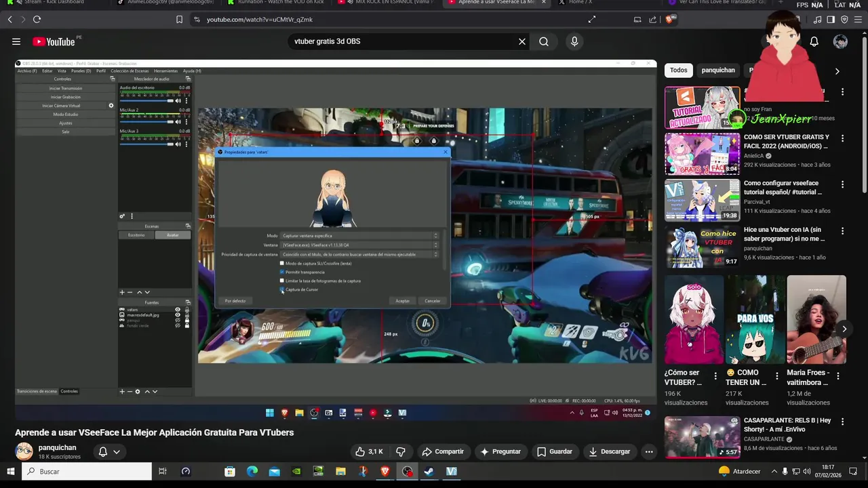Remove the scene with the minus in OBS
The image size is (868, 488).
pos(130,292)
